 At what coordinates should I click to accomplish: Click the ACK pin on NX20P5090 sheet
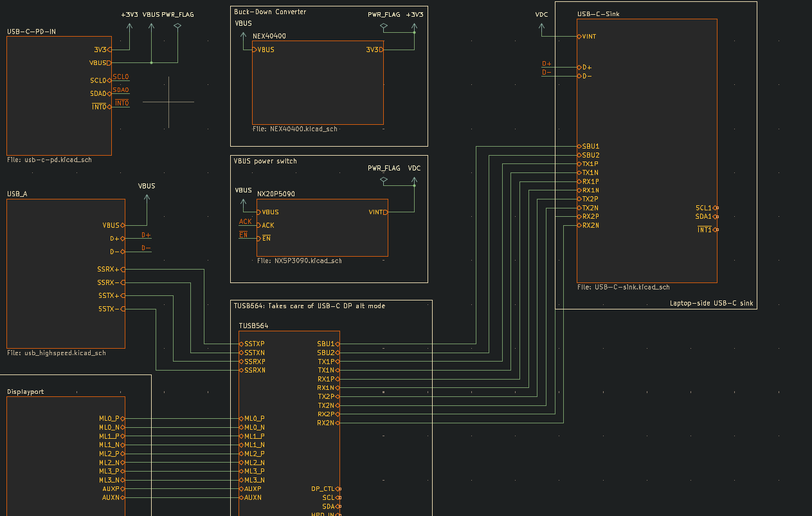coord(266,225)
